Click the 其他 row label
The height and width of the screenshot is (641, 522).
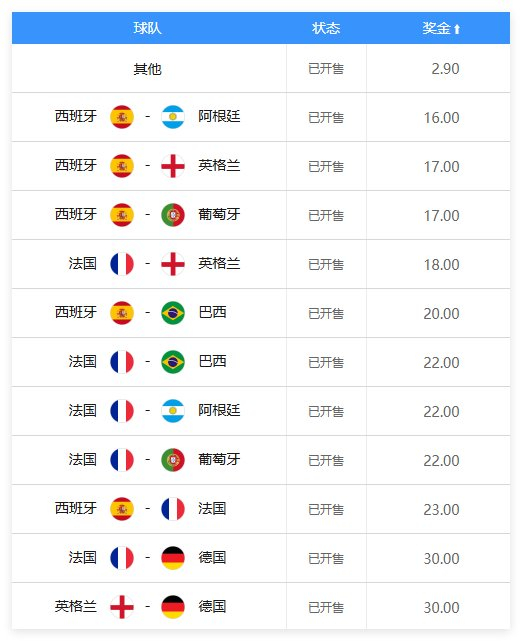coord(148,69)
